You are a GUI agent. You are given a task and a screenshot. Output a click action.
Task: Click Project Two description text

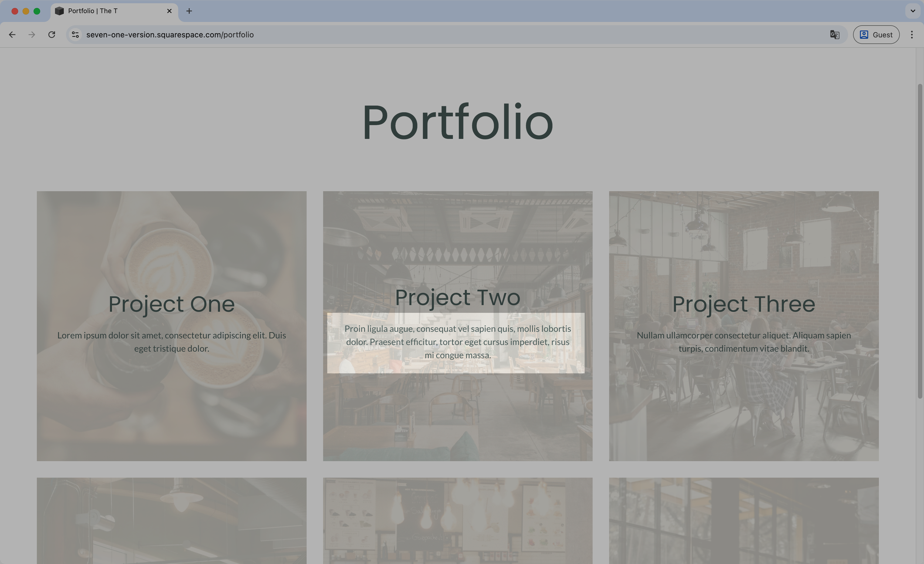[x=458, y=342]
